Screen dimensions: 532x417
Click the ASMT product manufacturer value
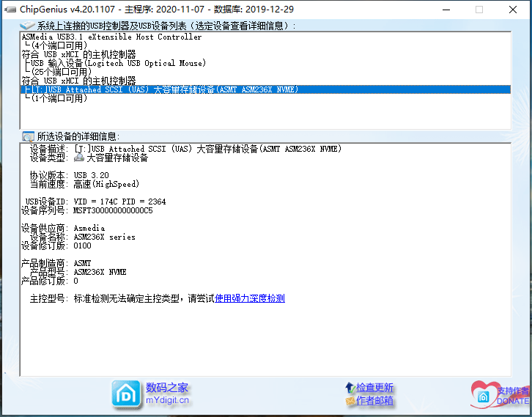(83, 263)
